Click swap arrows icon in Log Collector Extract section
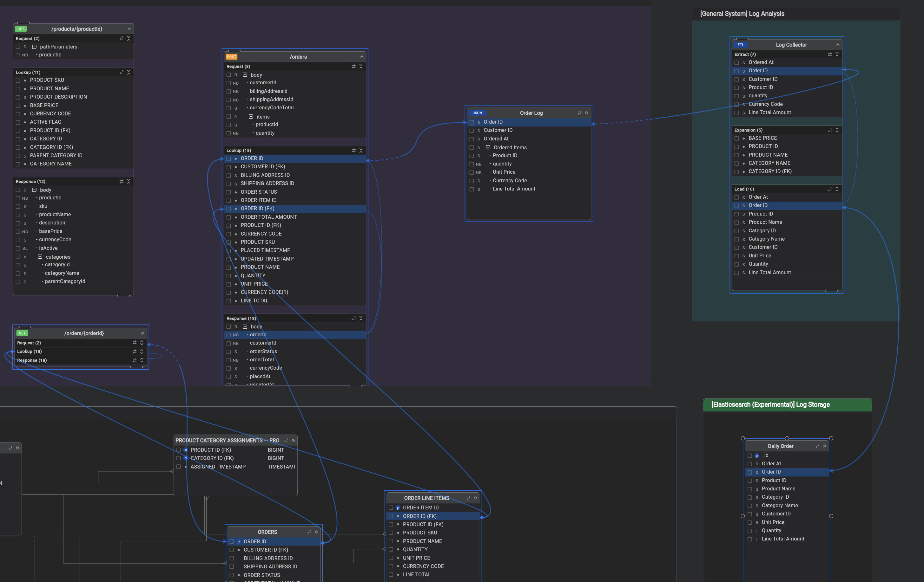Image resolution: width=924 pixels, height=582 pixels. (x=830, y=55)
